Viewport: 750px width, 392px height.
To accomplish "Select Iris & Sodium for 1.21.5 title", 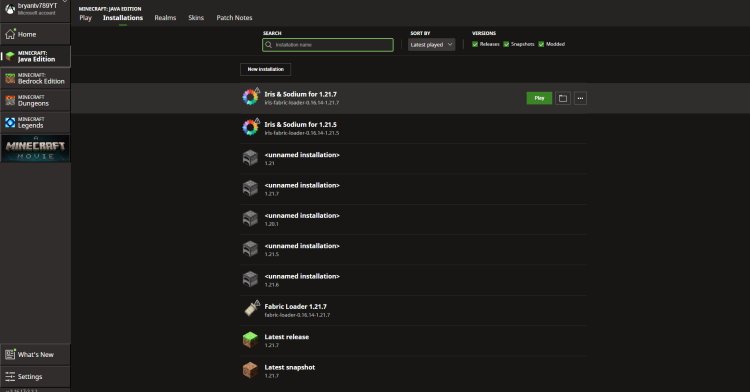I will pyautogui.click(x=300, y=125).
